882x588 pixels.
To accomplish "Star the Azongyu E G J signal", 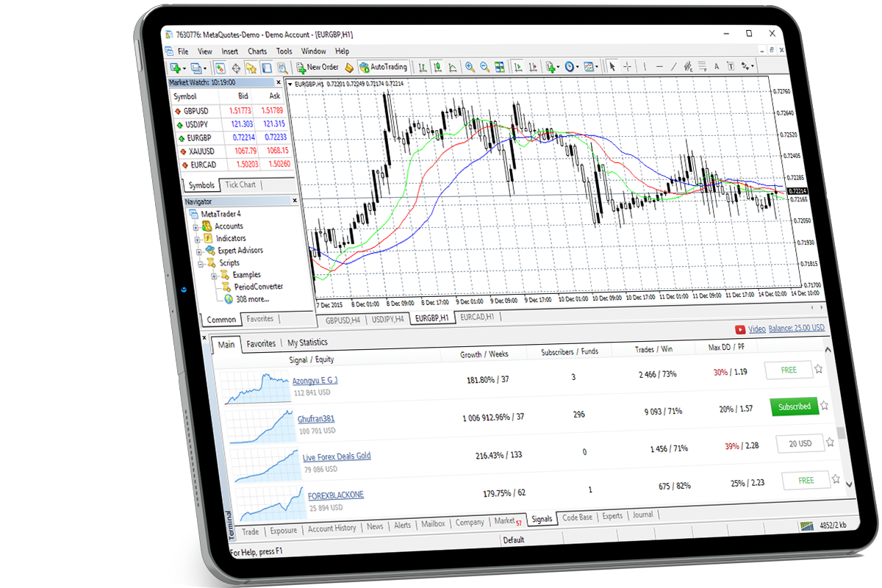I will (x=818, y=369).
